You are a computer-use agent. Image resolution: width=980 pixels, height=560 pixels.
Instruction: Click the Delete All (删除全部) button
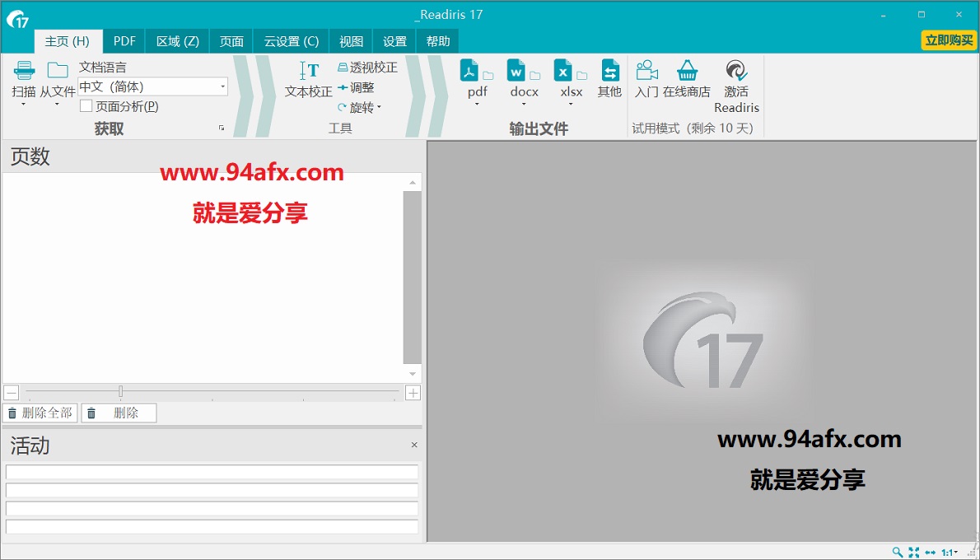(x=40, y=413)
